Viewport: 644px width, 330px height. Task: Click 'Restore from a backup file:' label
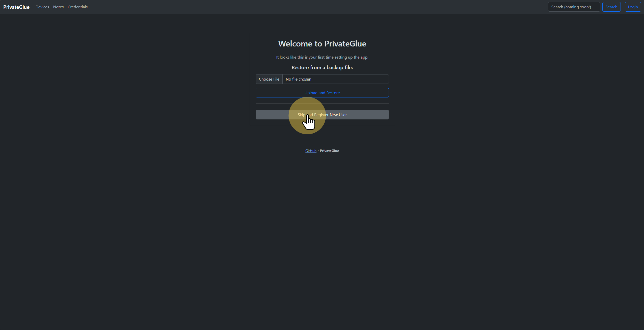click(x=322, y=67)
